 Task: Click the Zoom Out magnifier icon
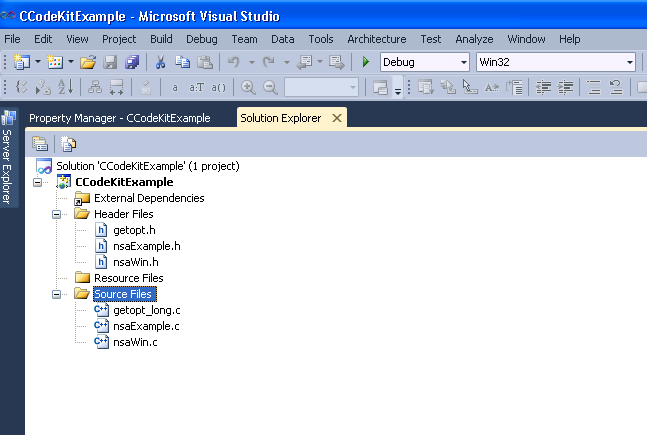point(270,87)
